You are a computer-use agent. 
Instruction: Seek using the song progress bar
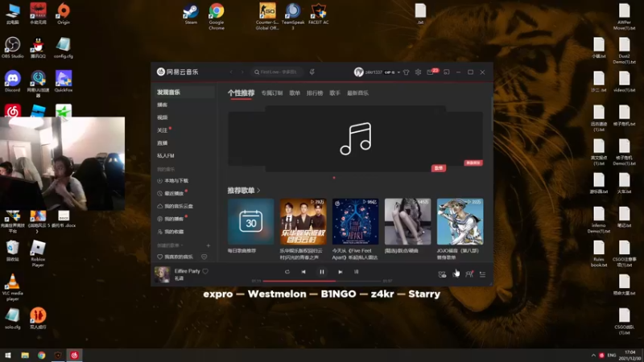click(322, 281)
